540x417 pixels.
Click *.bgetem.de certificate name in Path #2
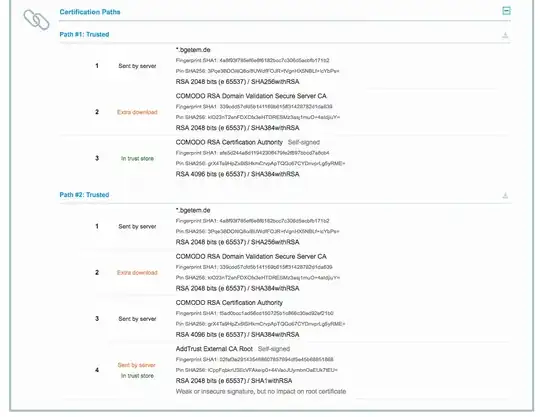193,210
